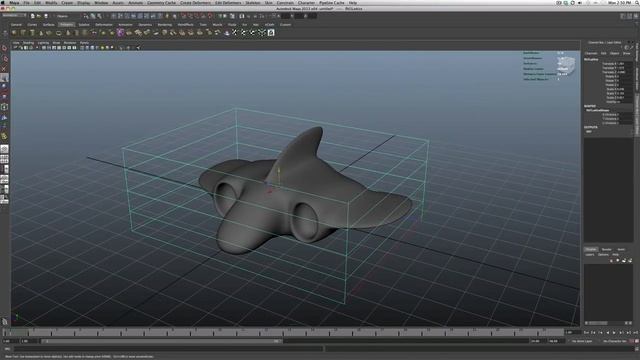Select by hierarchy mode icon
Screen dimensions: 640x360
point(86,16)
